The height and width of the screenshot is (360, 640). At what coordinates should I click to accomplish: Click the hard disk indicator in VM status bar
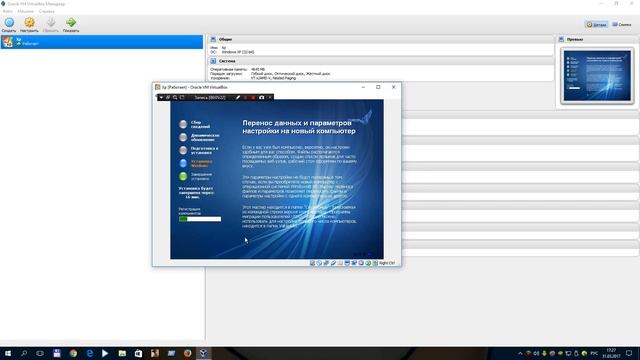[312, 263]
